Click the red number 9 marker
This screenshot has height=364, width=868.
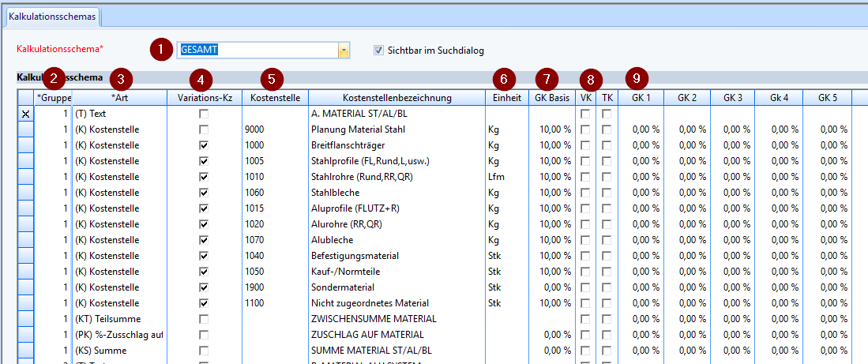[x=637, y=79]
